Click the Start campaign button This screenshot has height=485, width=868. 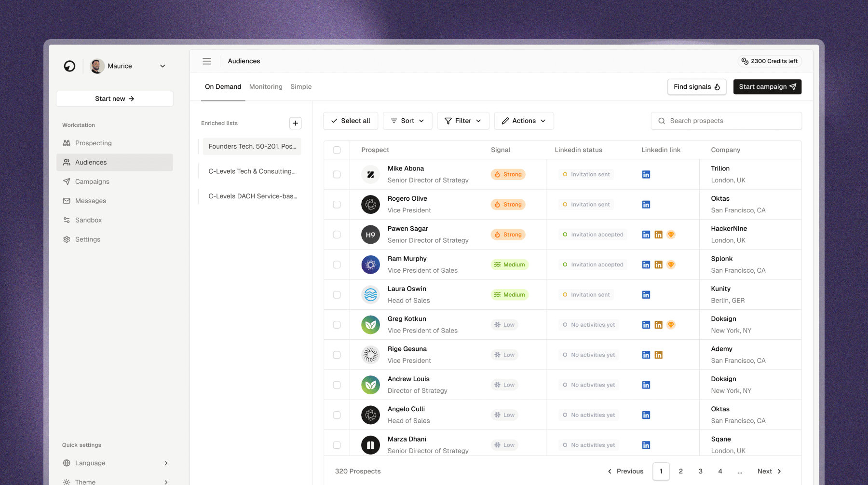click(767, 87)
